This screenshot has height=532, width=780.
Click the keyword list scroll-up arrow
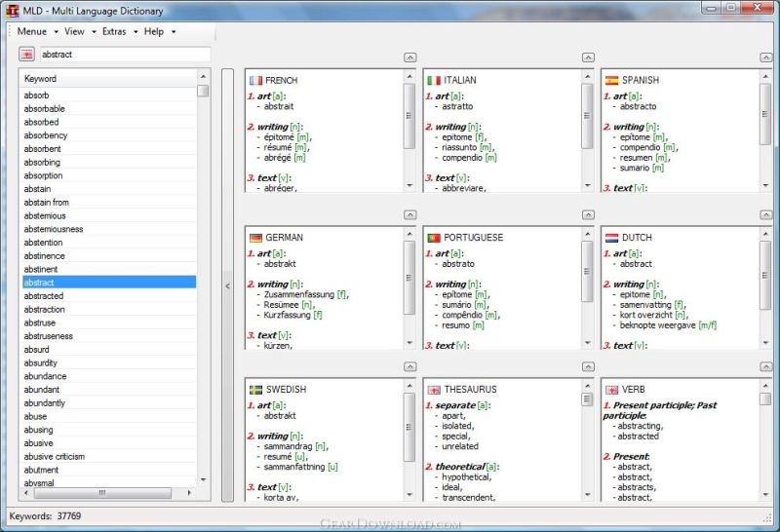pyautogui.click(x=203, y=77)
